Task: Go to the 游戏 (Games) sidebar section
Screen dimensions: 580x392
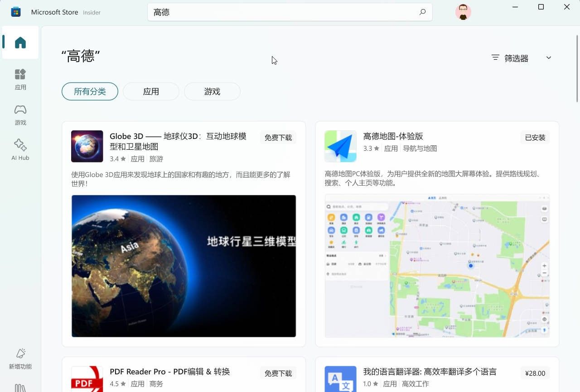Action: [x=20, y=115]
